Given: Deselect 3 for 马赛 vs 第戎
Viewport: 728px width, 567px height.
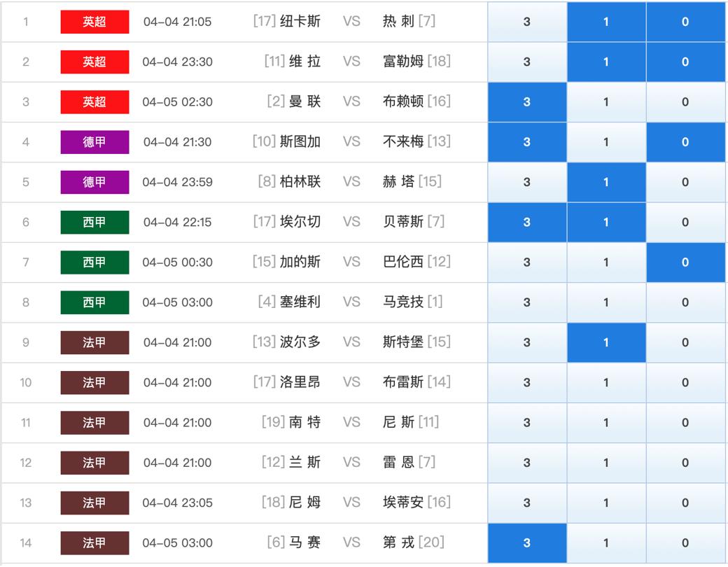Looking at the screenshot, I should coord(527,543).
